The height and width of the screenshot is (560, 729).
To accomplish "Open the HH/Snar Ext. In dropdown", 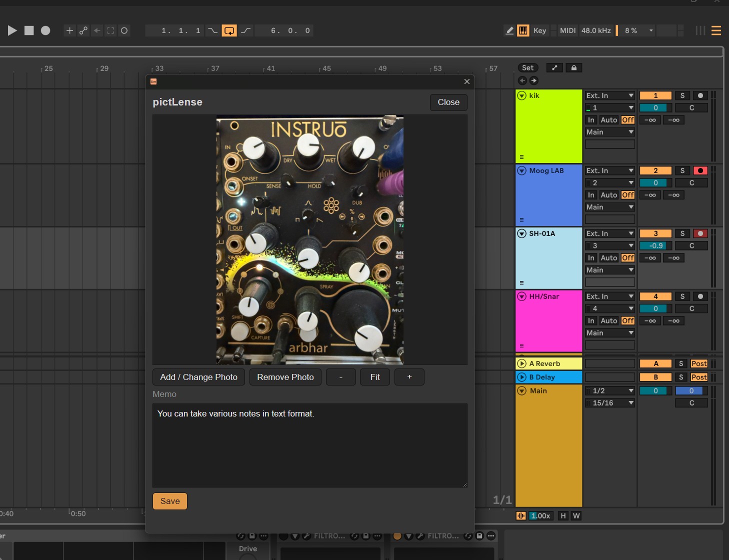I will point(610,296).
